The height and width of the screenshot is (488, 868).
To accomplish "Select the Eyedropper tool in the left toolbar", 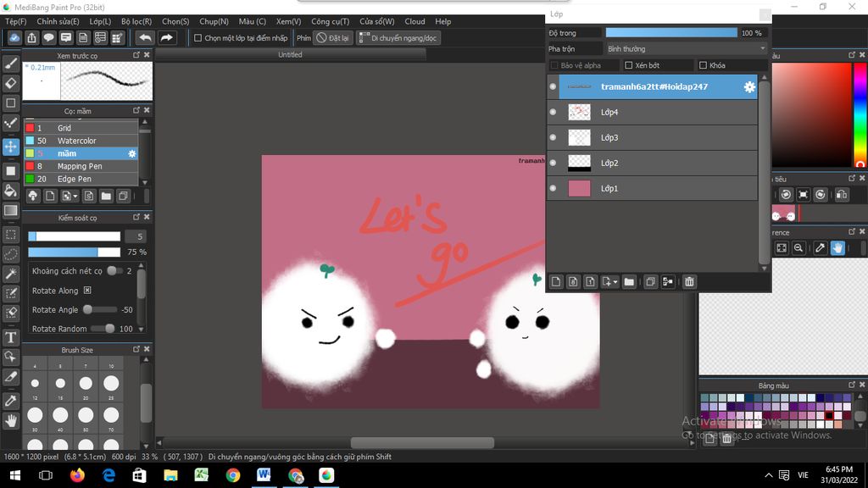I will coord(10,401).
